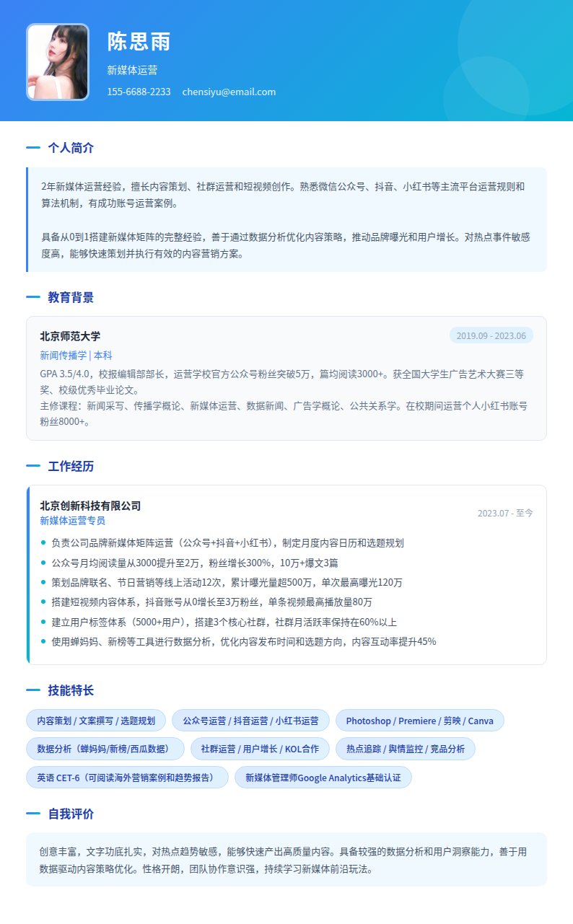Click the profile photo of 陈思雨
Viewport: 573px width, 924px height.
[x=58, y=62]
